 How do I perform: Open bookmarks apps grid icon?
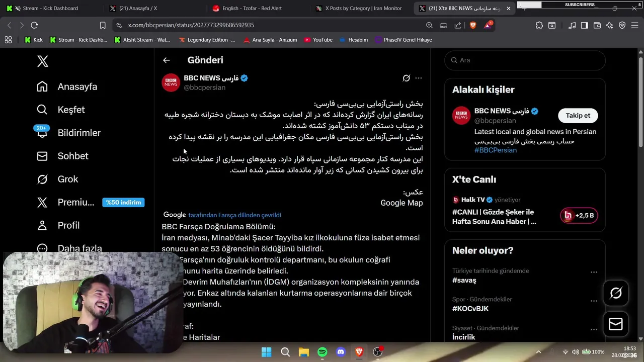pos(8,40)
